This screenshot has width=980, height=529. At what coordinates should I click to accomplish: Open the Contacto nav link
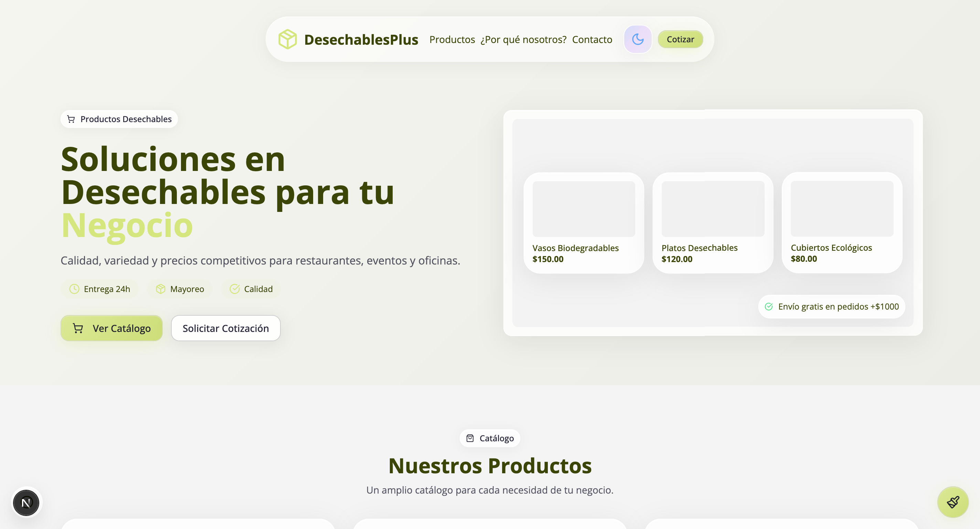click(x=592, y=39)
